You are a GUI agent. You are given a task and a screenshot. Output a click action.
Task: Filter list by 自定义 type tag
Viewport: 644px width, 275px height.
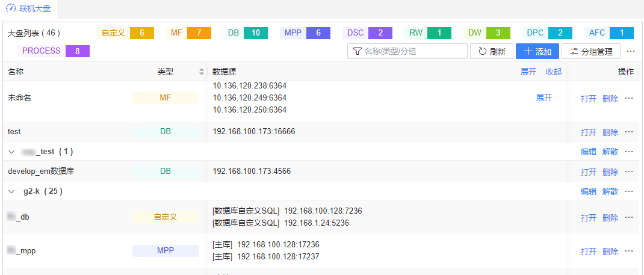[125, 33]
